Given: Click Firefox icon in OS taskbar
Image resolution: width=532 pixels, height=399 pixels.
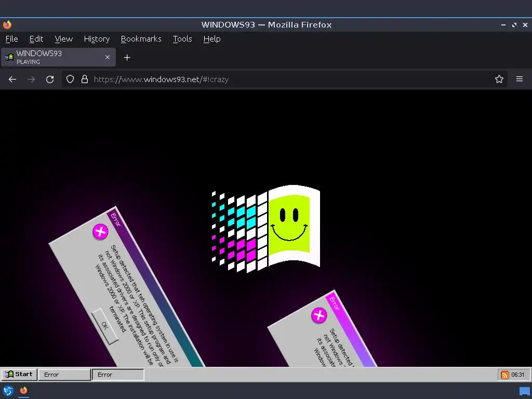Looking at the screenshot, I should (23, 391).
